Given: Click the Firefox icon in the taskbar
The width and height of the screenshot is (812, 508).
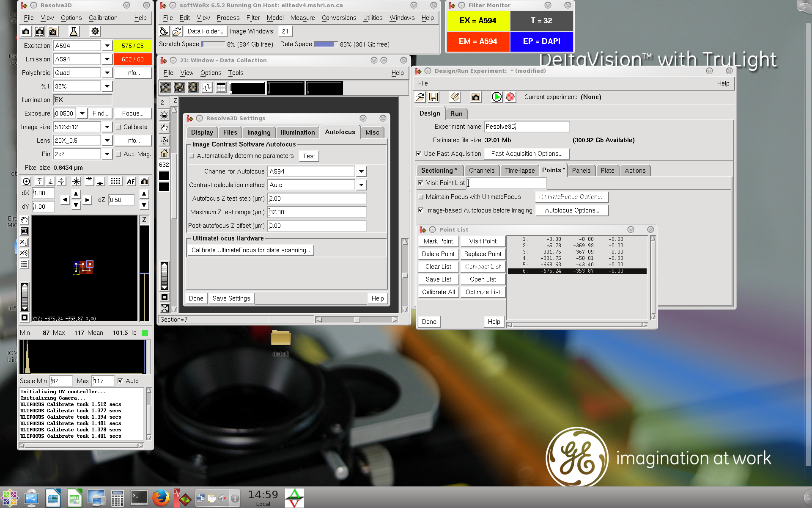Looking at the screenshot, I should pyautogui.click(x=161, y=498).
